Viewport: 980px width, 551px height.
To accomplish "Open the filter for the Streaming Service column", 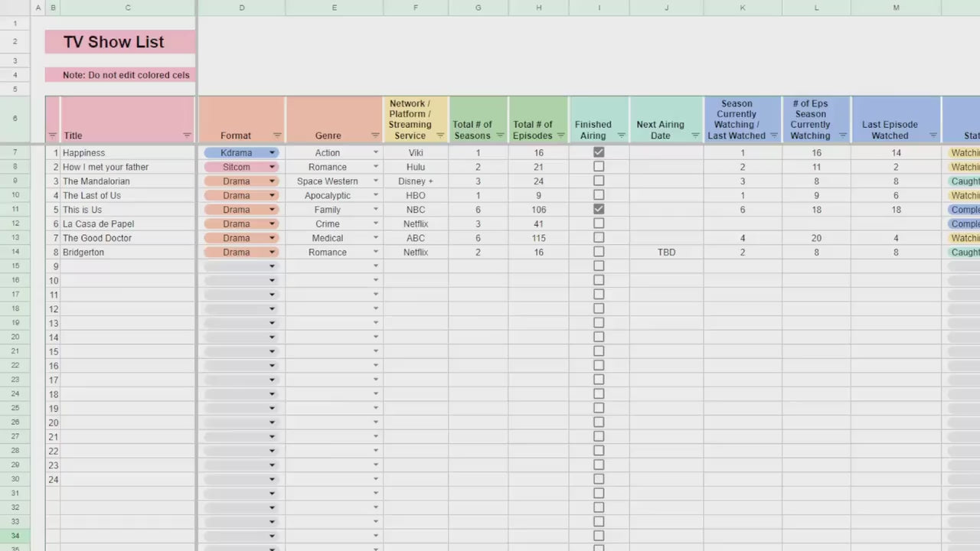I will [x=440, y=135].
